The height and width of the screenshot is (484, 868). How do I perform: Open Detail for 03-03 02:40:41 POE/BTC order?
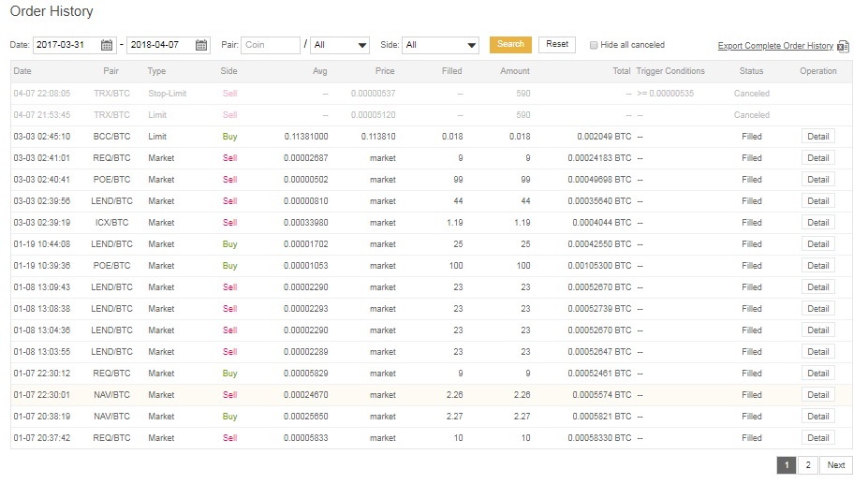[x=817, y=180]
